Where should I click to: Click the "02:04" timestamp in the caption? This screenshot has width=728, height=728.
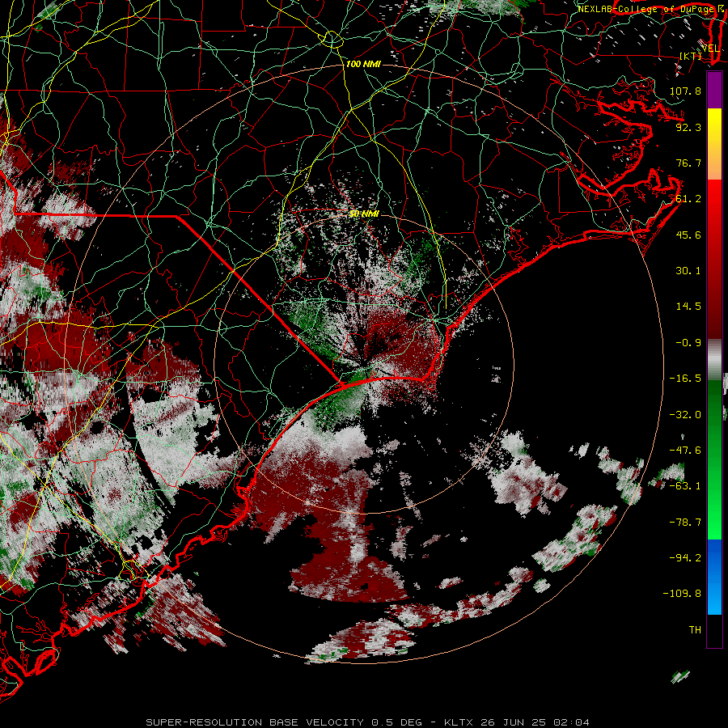click(570, 722)
